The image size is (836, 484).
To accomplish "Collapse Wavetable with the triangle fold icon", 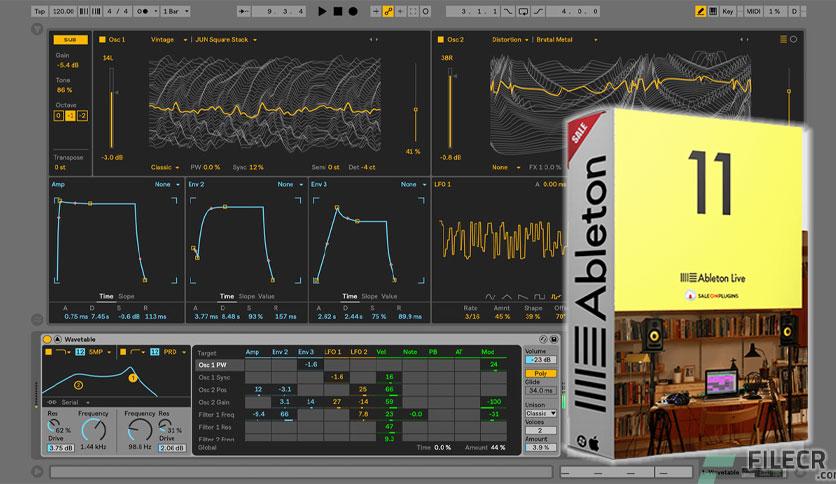I will click(x=58, y=339).
